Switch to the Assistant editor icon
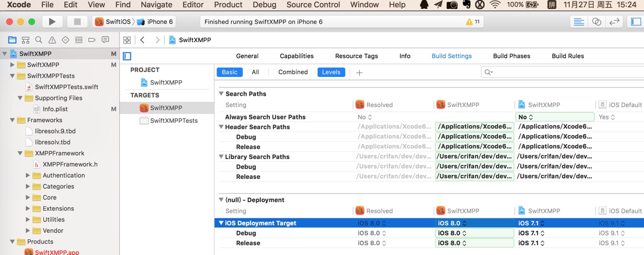The width and height of the screenshot is (644, 255). click(x=596, y=22)
